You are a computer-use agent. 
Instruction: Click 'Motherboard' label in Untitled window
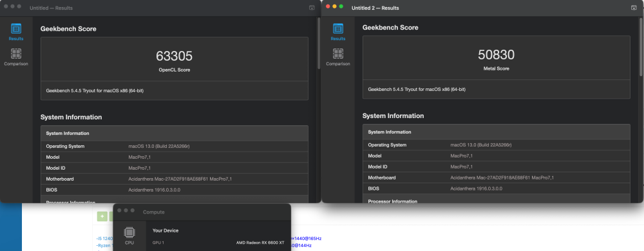point(60,179)
